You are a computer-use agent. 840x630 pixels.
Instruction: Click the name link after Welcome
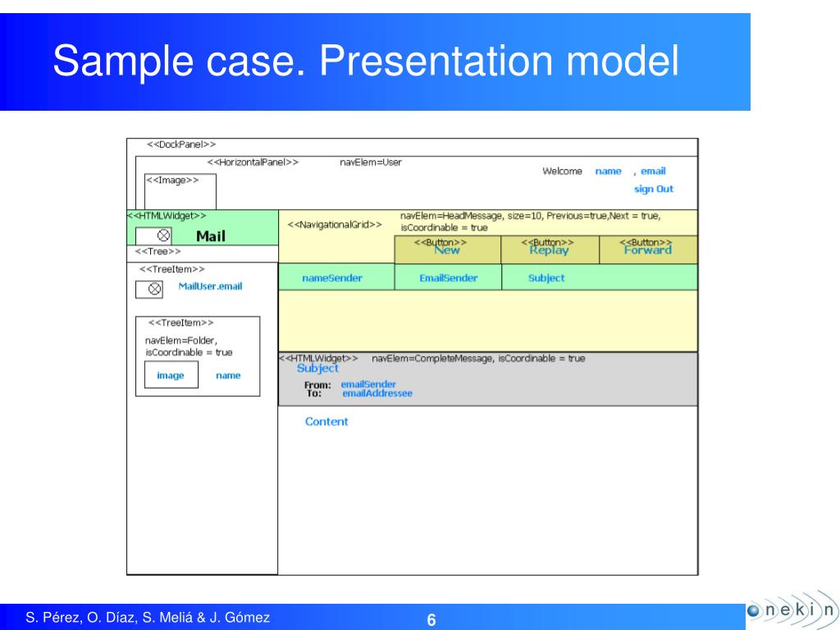[608, 171]
